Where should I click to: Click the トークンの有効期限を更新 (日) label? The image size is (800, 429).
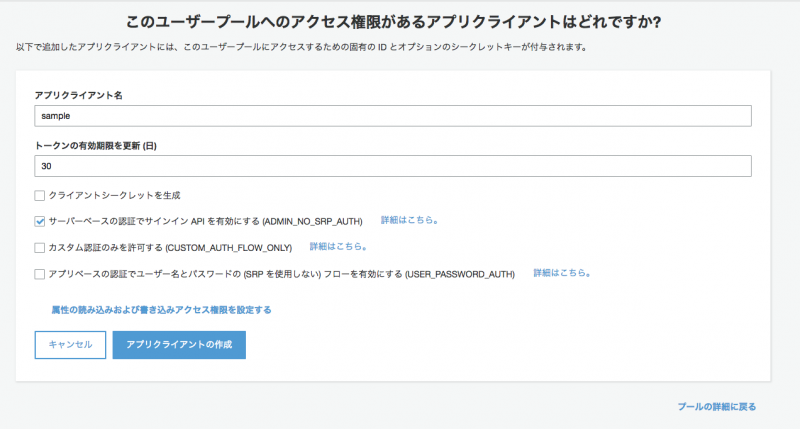[95, 145]
